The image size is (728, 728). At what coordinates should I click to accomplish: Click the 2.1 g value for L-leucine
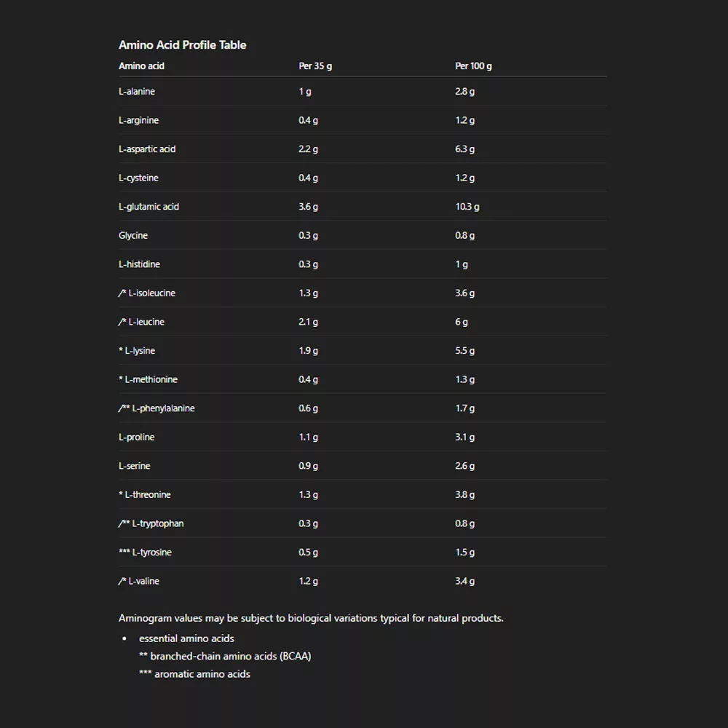(308, 322)
